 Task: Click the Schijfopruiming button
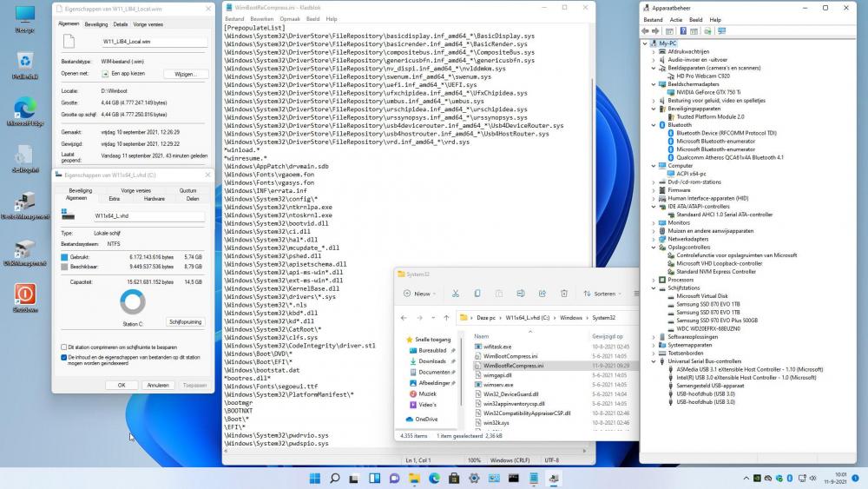pyautogui.click(x=185, y=321)
